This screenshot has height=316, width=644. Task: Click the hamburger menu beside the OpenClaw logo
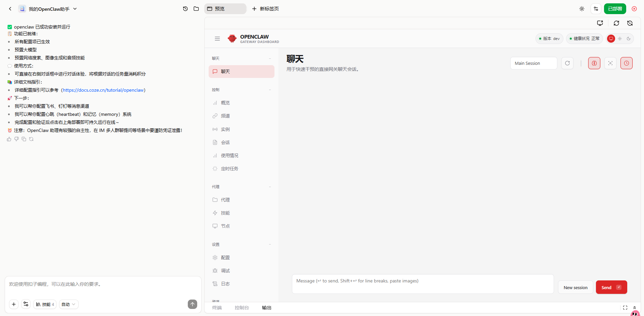tap(217, 39)
